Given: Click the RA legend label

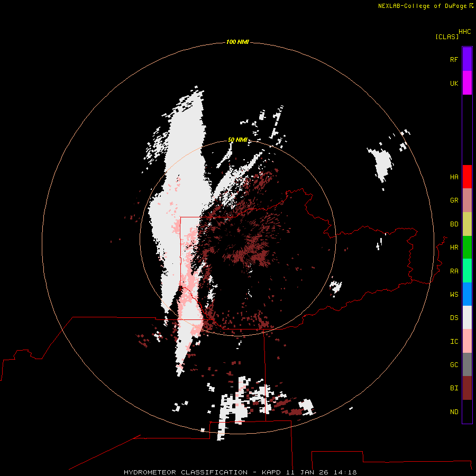Looking at the screenshot, I should 454,271.
